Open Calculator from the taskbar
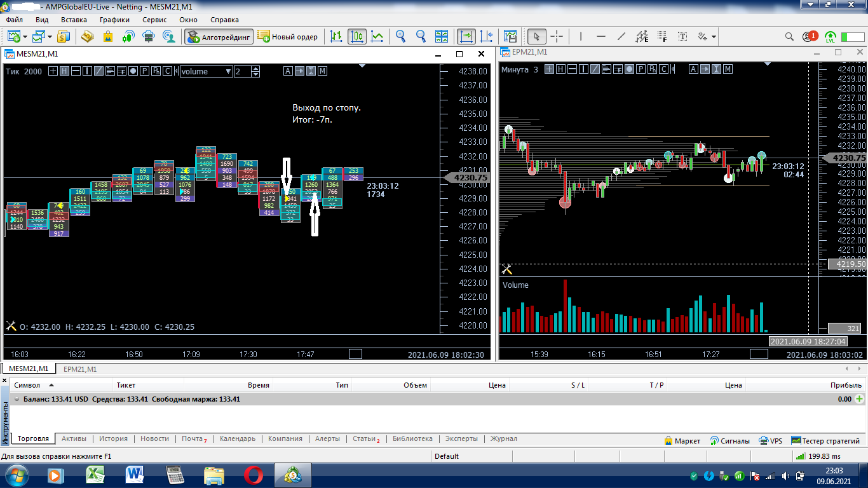The height and width of the screenshot is (488, 868). [x=174, y=475]
